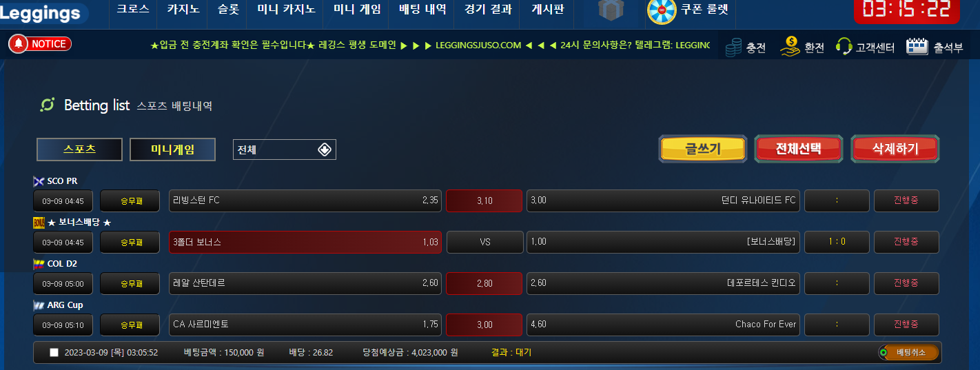Click the green Betting list logo icon
The width and height of the screenshot is (980, 370).
[x=48, y=105]
